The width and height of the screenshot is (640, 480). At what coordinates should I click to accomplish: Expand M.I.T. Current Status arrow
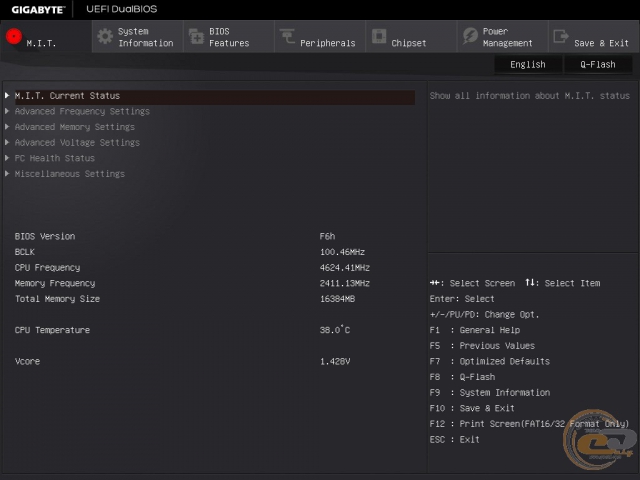8,96
